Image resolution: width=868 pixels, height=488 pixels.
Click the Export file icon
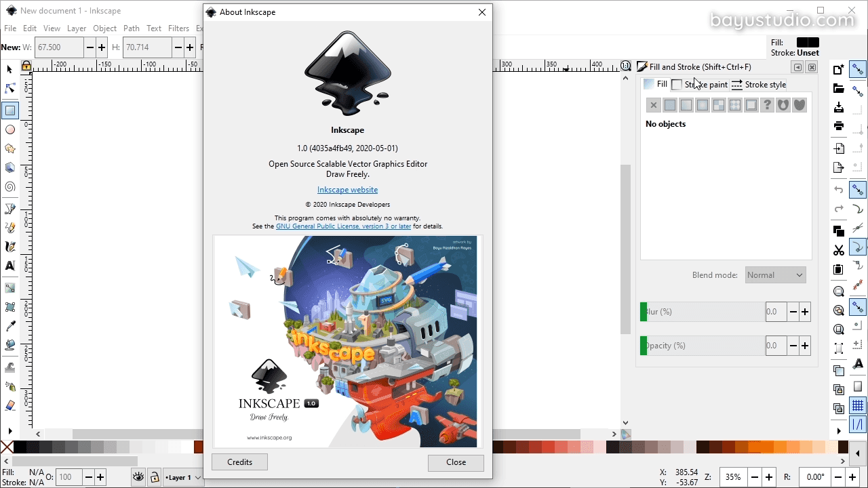[839, 167]
